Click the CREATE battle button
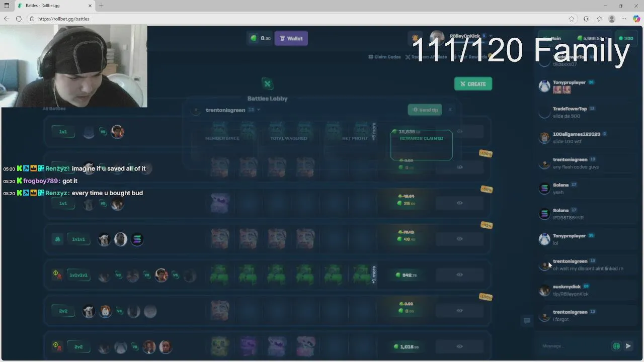644x362 pixels. (473, 84)
